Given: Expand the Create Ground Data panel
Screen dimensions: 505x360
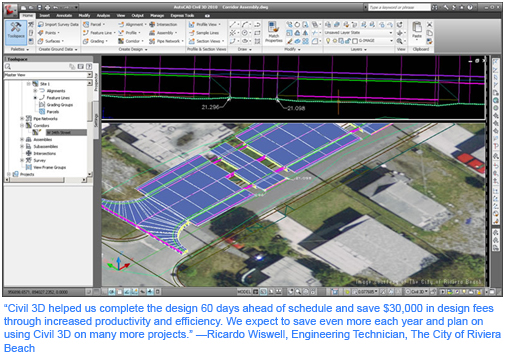Looking at the screenshot, I should click(x=58, y=49).
